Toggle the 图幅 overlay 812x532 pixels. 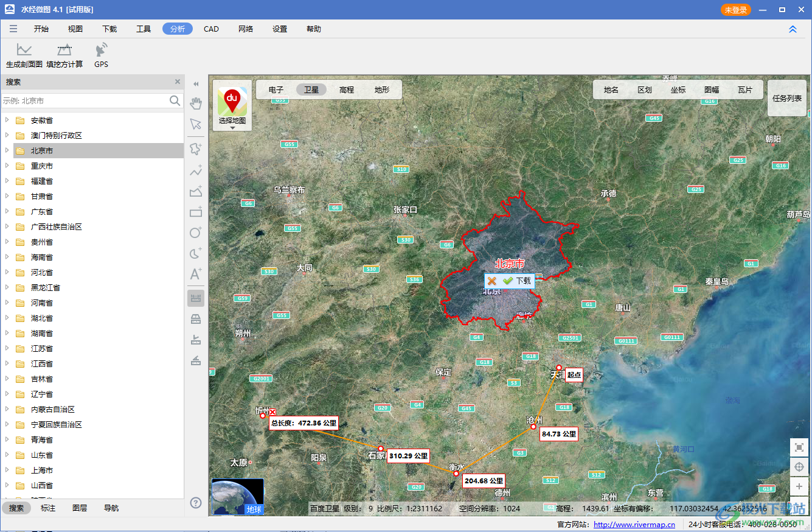pyautogui.click(x=712, y=89)
